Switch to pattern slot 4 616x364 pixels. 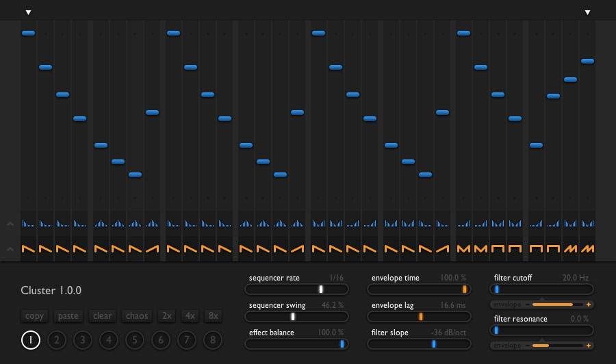[x=109, y=339]
